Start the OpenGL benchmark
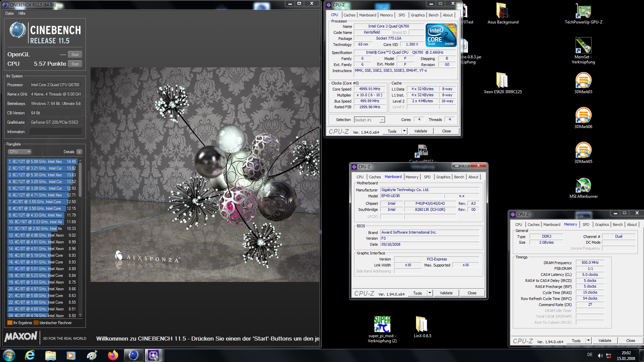The height and width of the screenshot is (362, 644). click(x=75, y=55)
